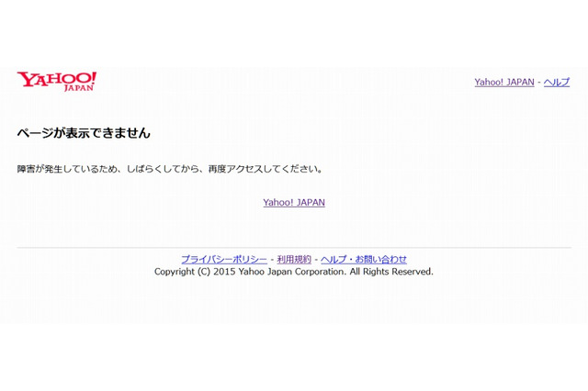Viewport: 588px width, 391px height.
Task: Select the heading ページが表示できません
Action: tap(84, 132)
